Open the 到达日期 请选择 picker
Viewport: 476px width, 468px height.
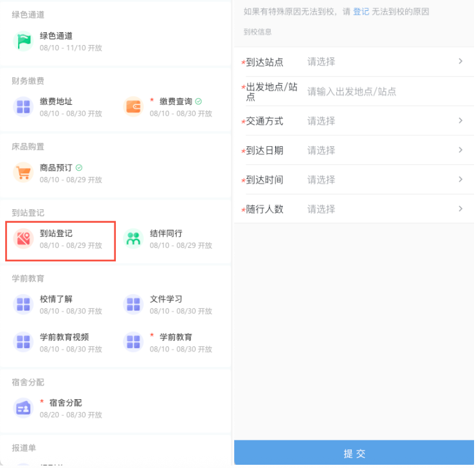point(322,151)
